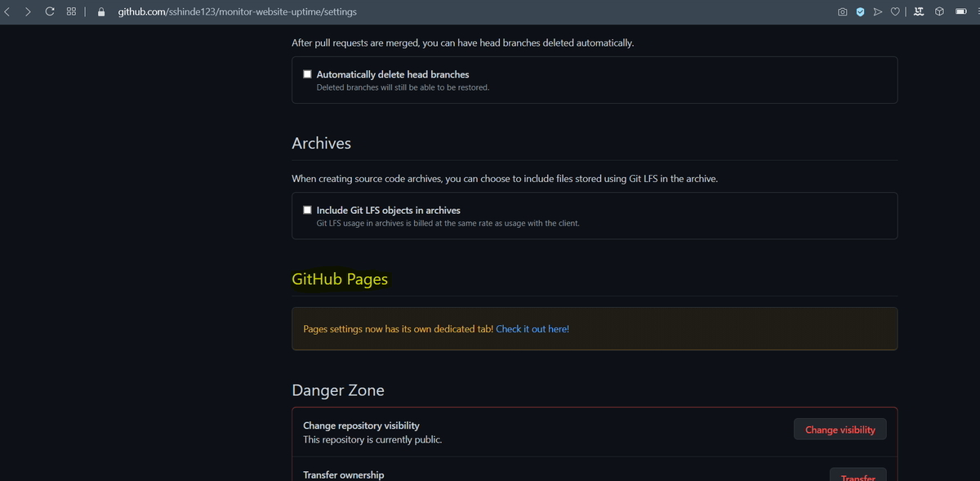Click the padlock site security icon
The image size is (980, 481).
[100, 11]
